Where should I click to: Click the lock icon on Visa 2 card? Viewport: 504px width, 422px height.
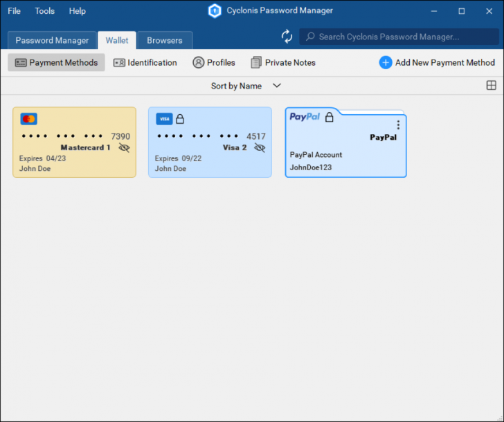(180, 119)
